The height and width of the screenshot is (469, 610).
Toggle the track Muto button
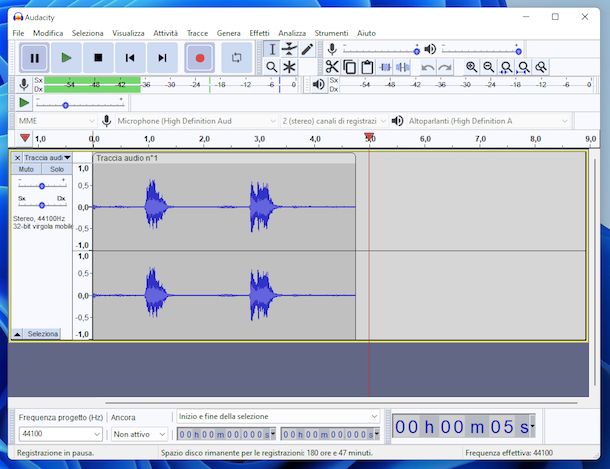[x=26, y=169]
